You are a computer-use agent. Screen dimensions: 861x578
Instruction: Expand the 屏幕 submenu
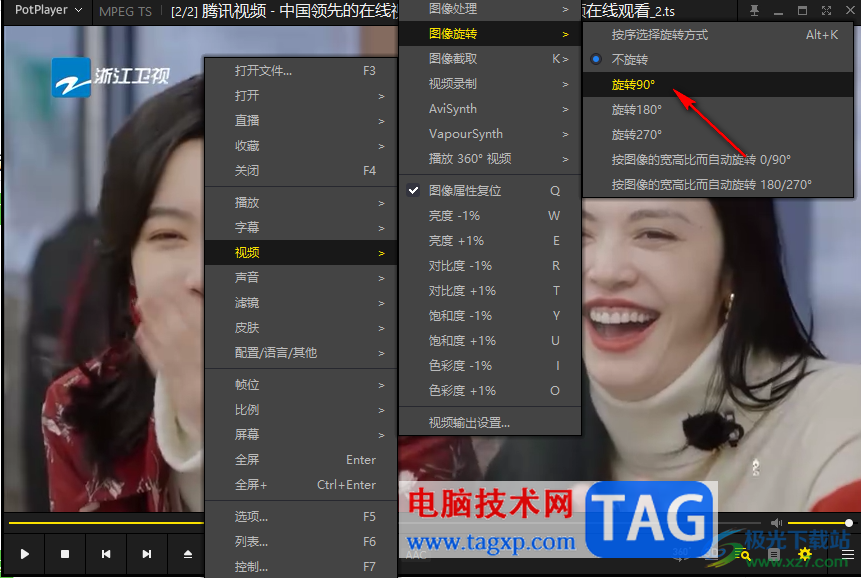tap(301, 435)
